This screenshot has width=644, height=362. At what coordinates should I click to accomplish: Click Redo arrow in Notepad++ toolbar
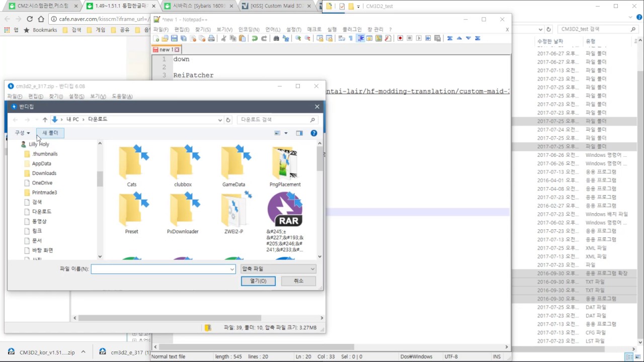coord(264,38)
